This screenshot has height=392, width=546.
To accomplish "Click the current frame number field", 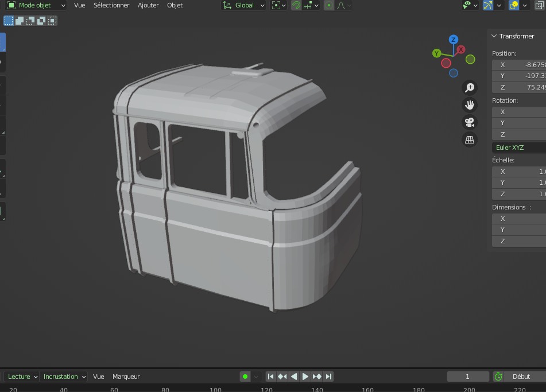I will pos(467,377).
